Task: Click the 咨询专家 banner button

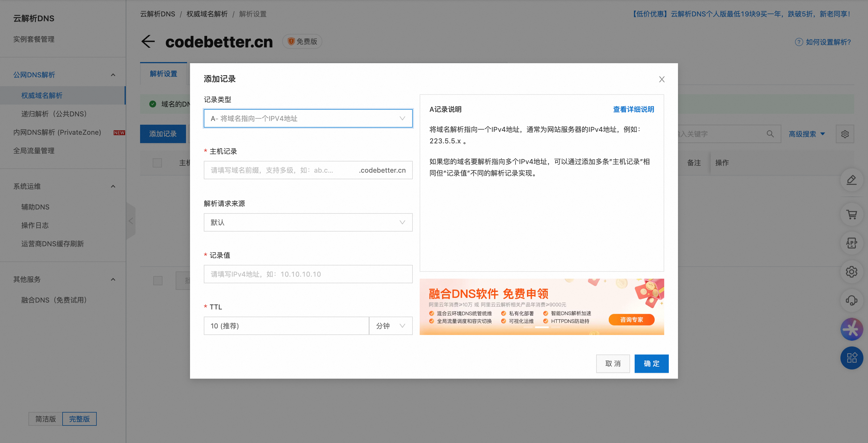Action: [x=631, y=319]
